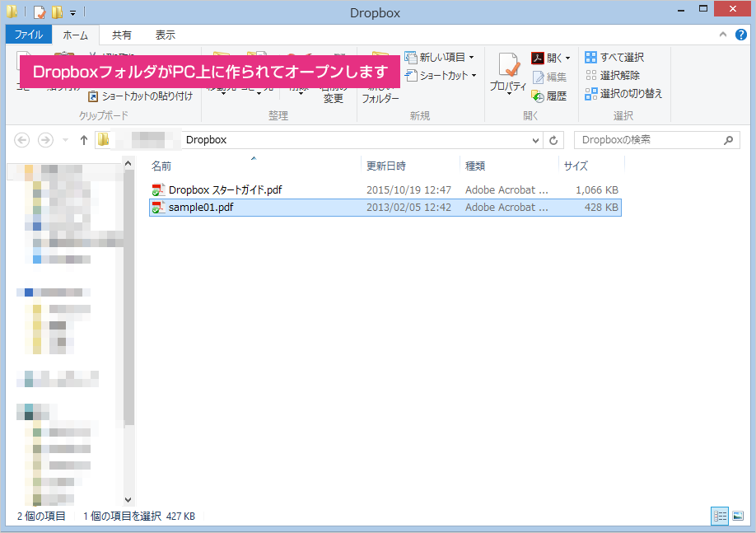Click the プロパティ checkmark page icon
The width and height of the screenshot is (756, 533).
[508, 64]
